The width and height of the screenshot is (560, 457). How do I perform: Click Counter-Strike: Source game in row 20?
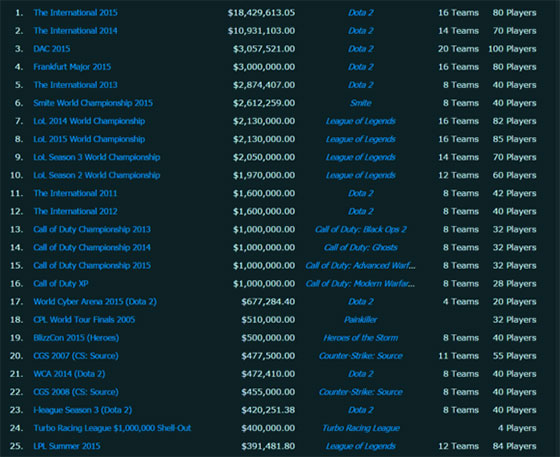pyautogui.click(x=361, y=356)
